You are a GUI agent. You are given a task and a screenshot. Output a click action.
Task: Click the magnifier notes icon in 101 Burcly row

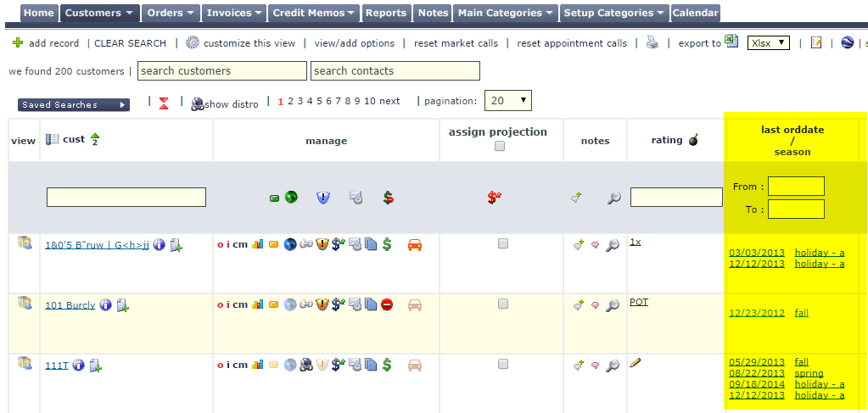click(x=613, y=305)
